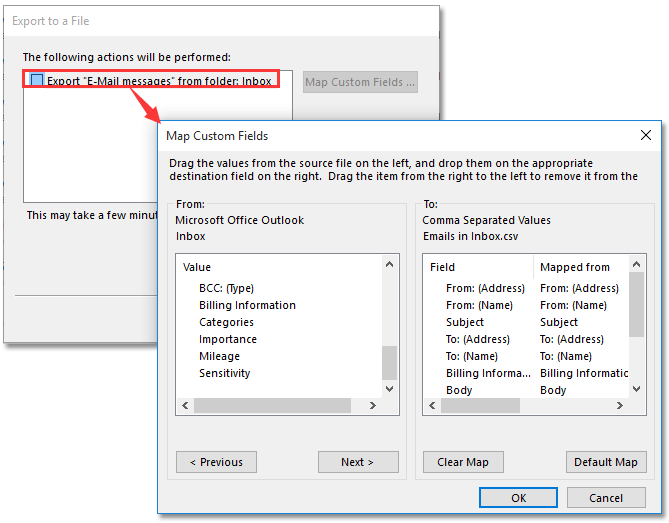
Task: Toggle the Export E-Mail messages checkbox
Action: (37, 81)
